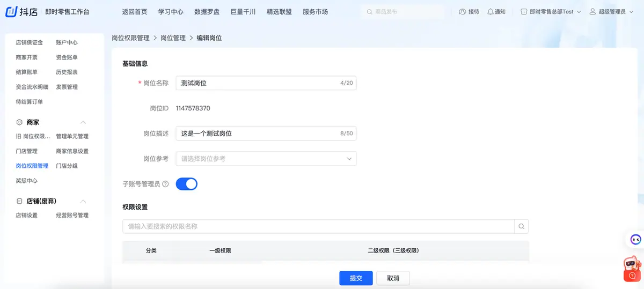The height and width of the screenshot is (289, 644).
Task: Open the 岗位参考 dropdown
Action: pyautogui.click(x=266, y=159)
